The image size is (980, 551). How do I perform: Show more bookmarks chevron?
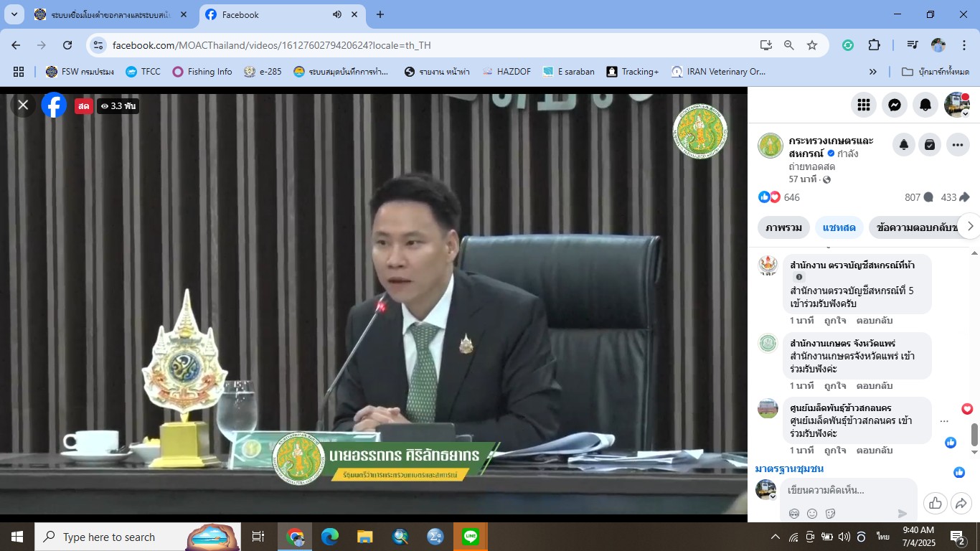tap(873, 72)
